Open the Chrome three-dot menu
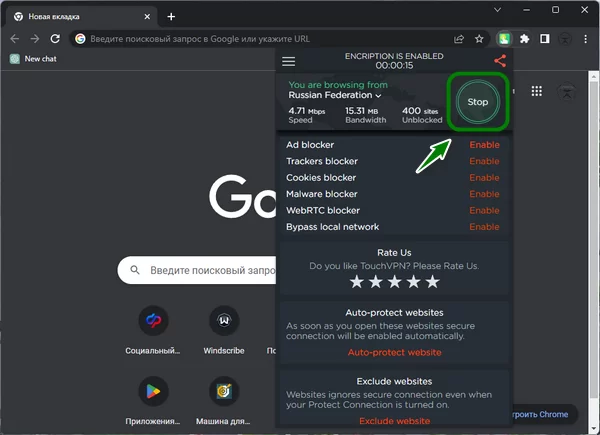The width and height of the screenshot is (600, 435). 587,39
